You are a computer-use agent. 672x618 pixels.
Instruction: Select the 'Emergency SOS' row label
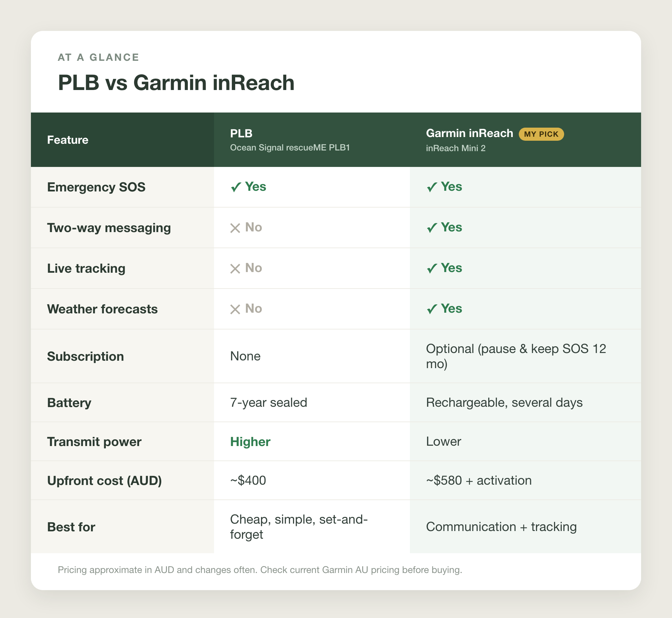point(96,187)
